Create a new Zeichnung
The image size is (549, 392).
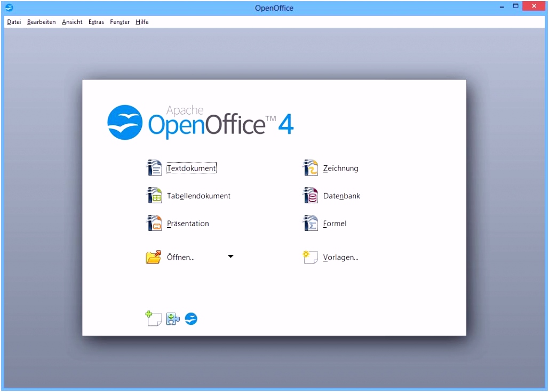[341, 168]
